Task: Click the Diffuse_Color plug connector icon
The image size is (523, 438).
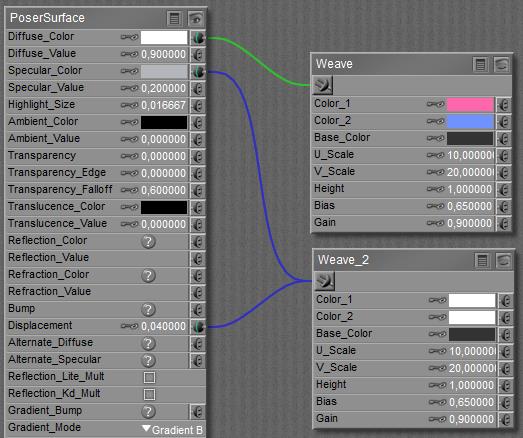Action: [198, 37]
